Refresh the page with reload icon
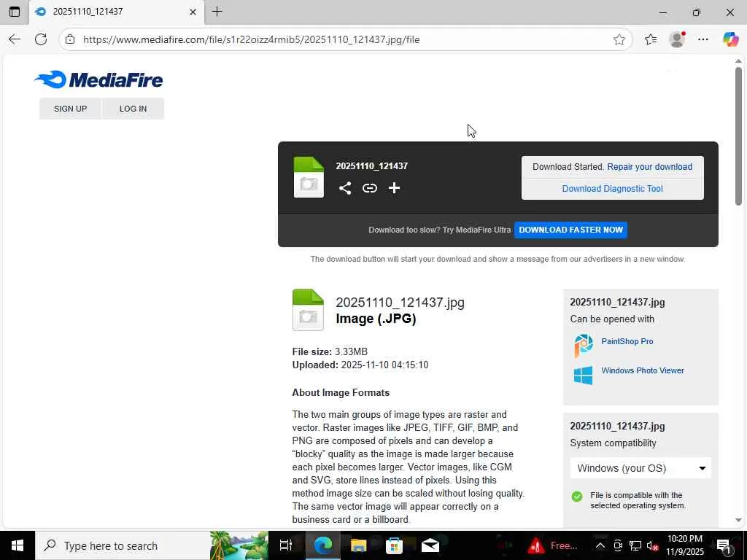The width and height of the screenshot is (747, 560). 41,39
